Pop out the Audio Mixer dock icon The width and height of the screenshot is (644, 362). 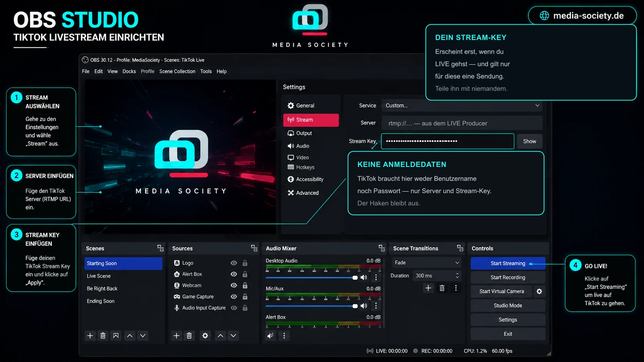(381, 248)
